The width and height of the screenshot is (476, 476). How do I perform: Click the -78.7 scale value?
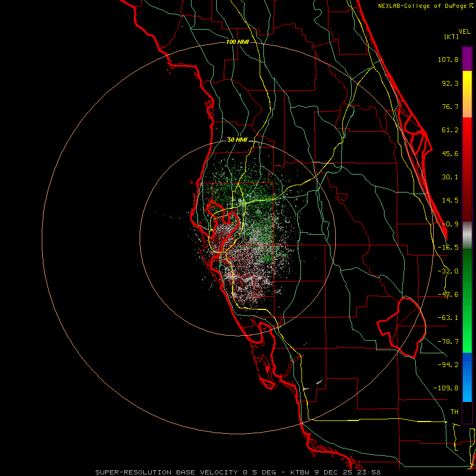448,342
